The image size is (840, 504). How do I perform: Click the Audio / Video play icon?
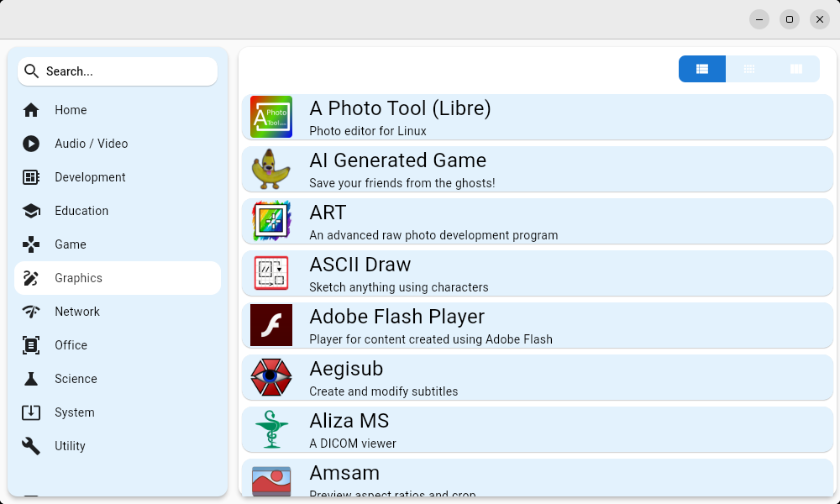pos(31,144)
